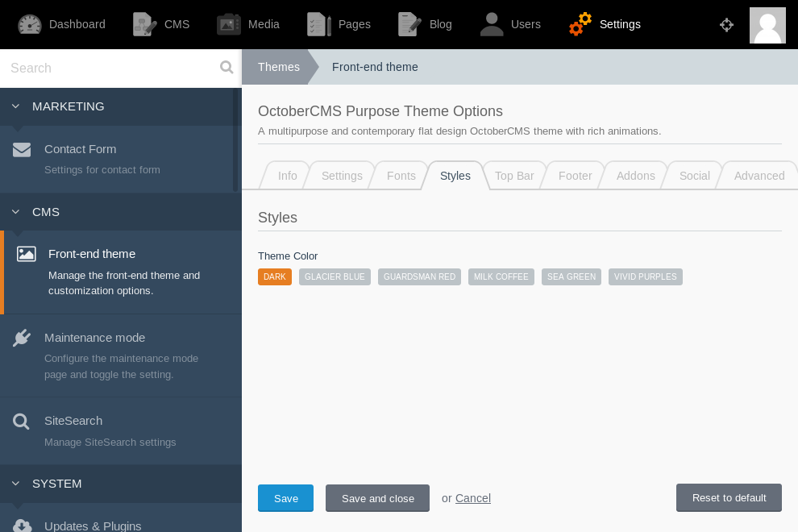Click the Settings gears icon

(x=580, y=24)
